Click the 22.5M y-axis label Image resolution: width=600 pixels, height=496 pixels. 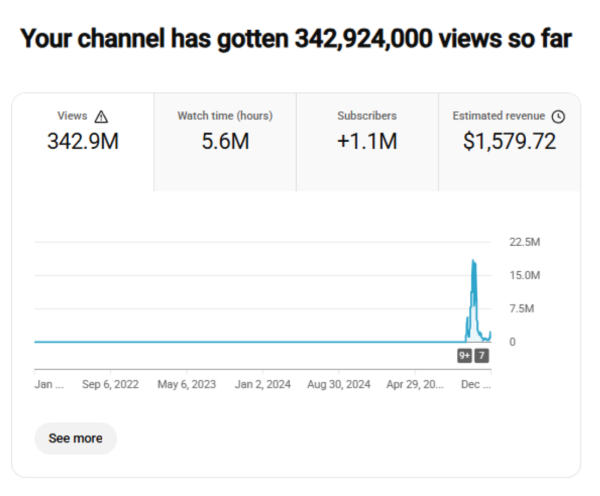point(525,242)
